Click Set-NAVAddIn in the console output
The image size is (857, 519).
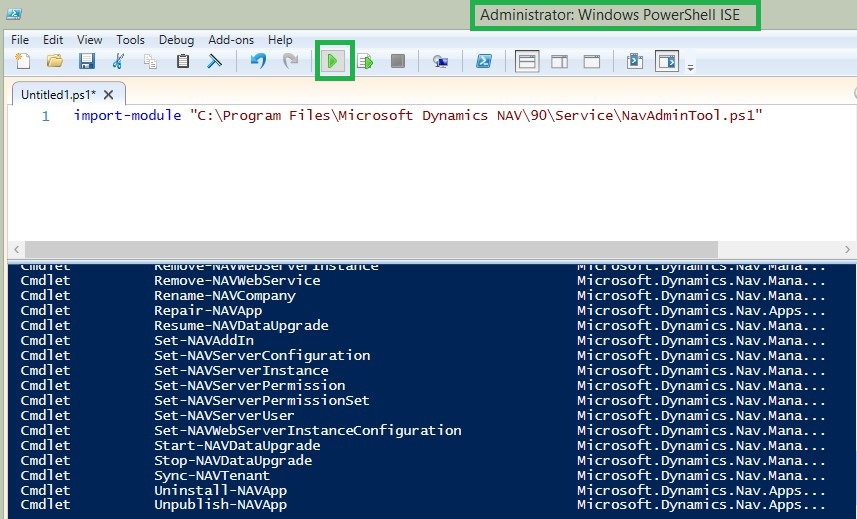coord(204,340)
